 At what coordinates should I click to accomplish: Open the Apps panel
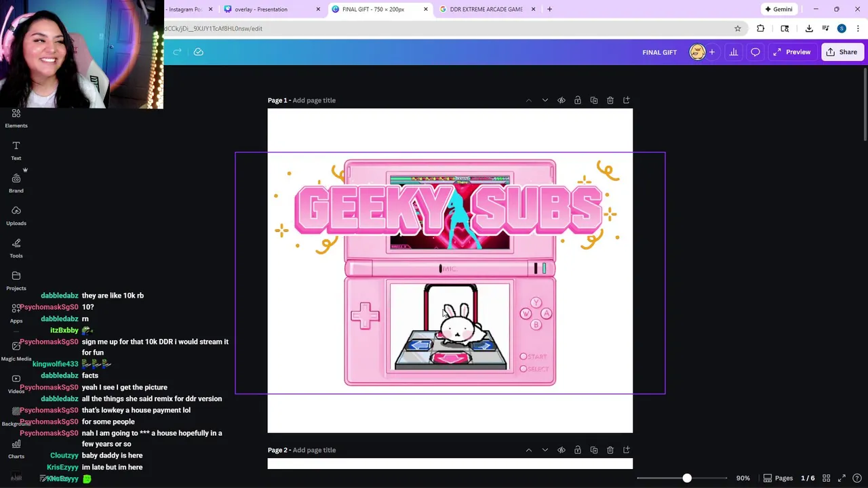[16, 313]
